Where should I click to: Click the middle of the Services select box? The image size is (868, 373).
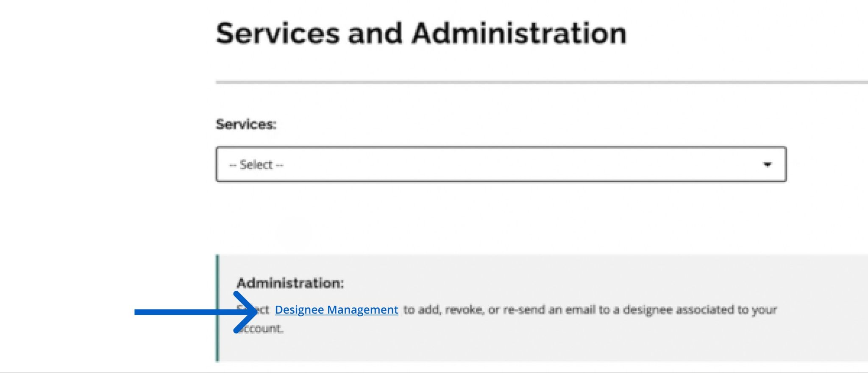[x=501, y=164]
